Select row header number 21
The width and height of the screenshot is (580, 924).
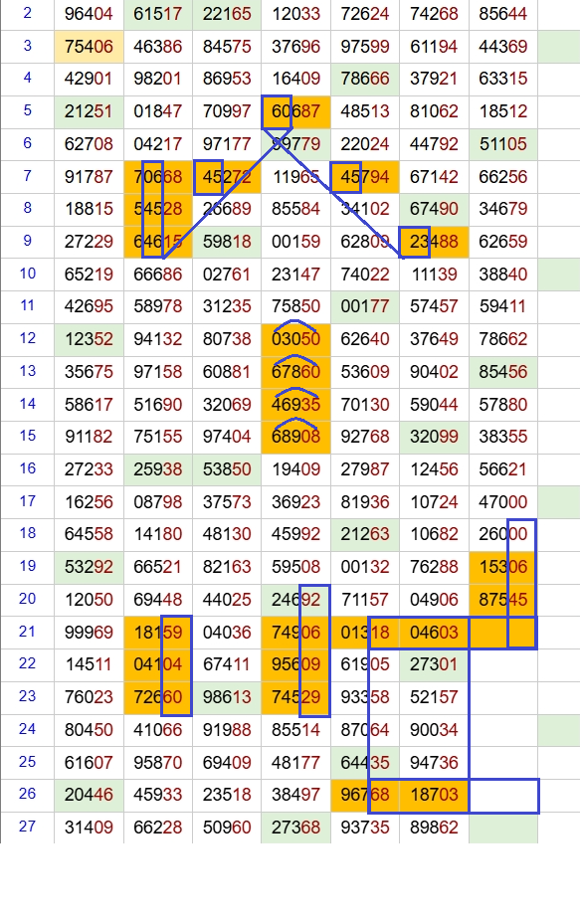[27, 632]
